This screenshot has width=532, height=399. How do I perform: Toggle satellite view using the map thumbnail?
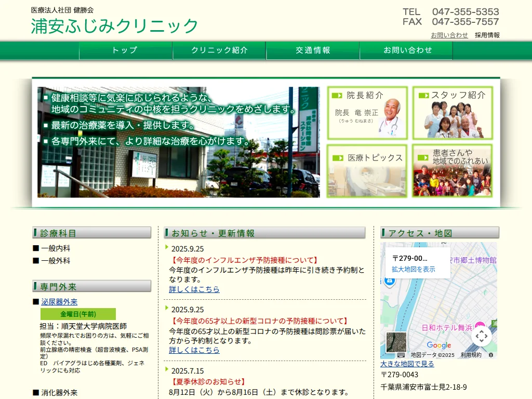click(395, 341)
